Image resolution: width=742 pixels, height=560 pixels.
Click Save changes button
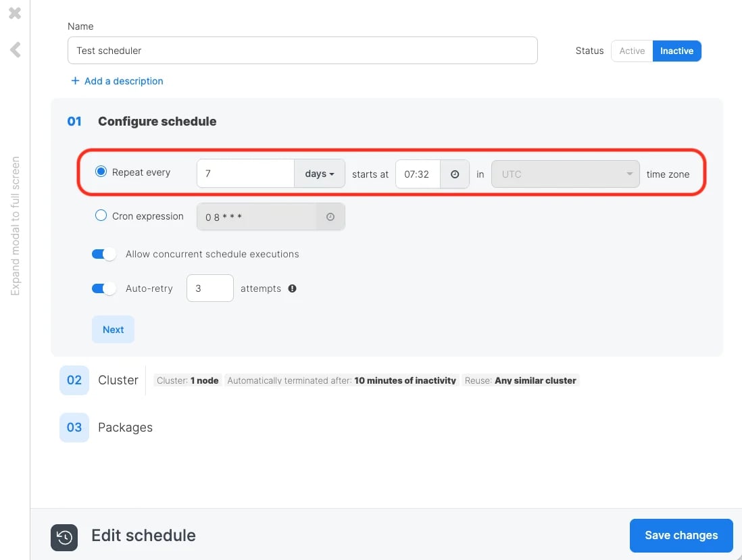681,536
